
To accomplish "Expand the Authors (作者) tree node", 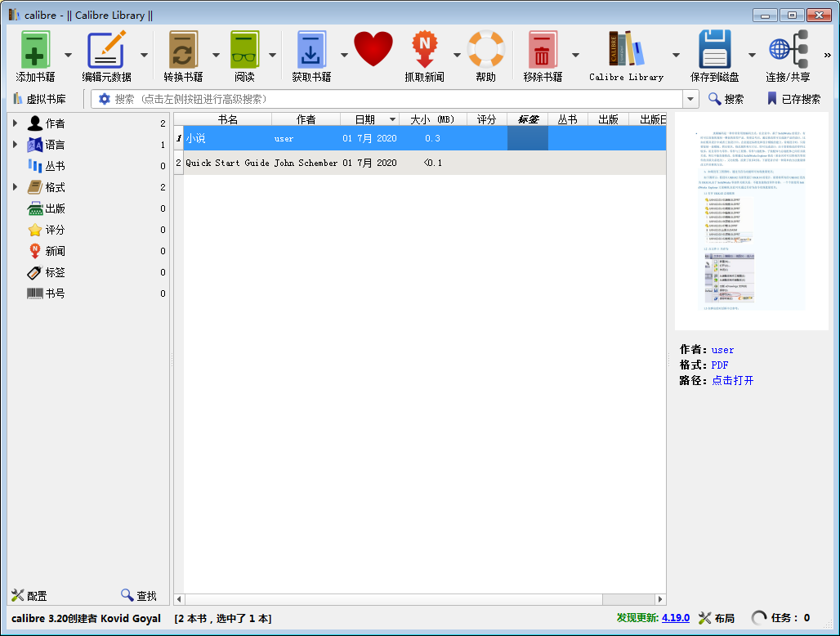I will coord(15,123).
